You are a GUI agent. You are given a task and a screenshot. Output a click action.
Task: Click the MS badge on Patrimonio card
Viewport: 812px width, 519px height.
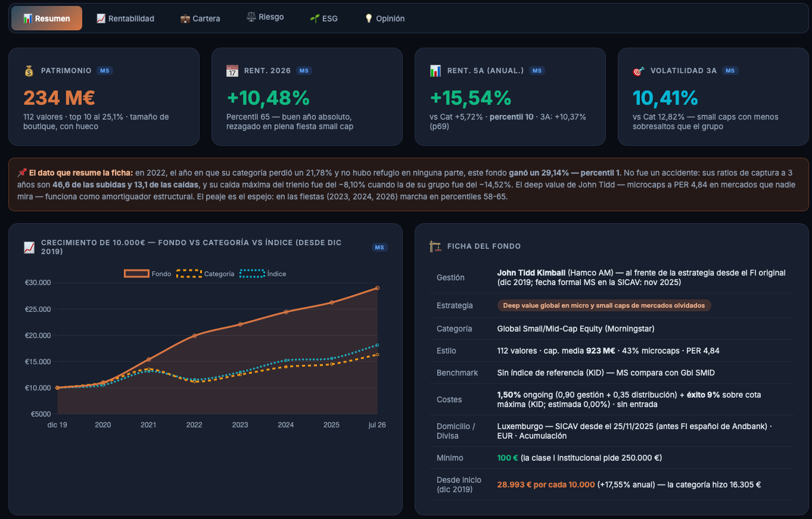pyautogui.click(x=105, y=71)
